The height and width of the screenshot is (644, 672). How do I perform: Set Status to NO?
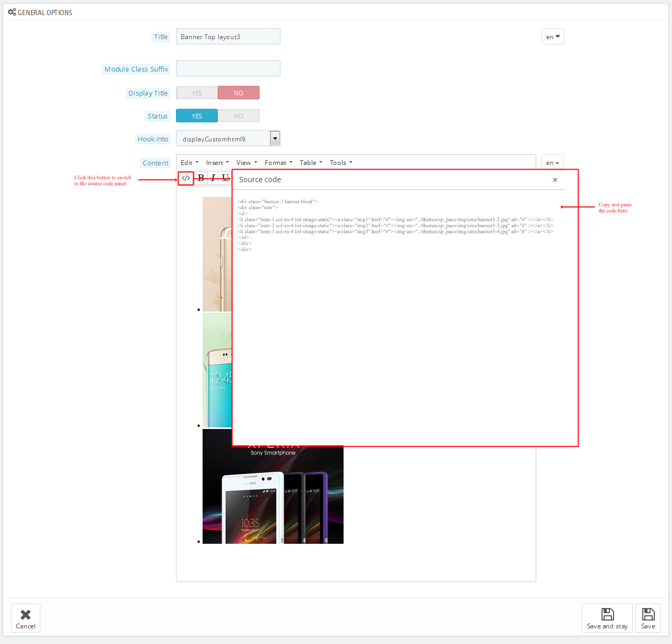[239, 116]
